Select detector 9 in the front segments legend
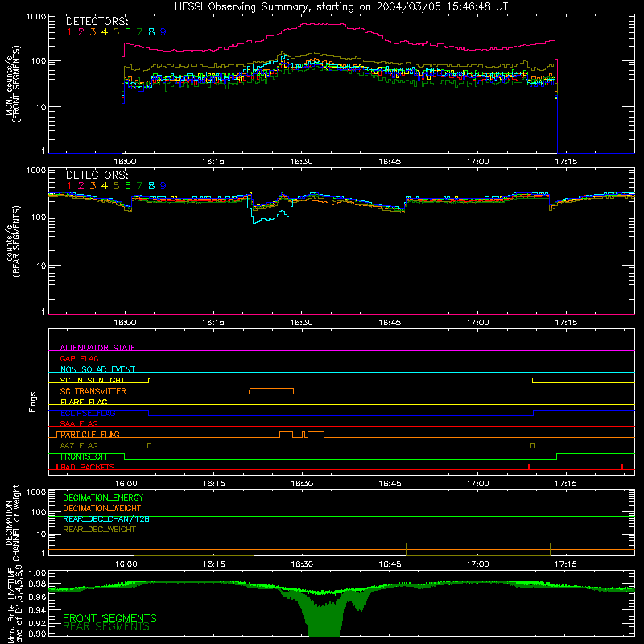The width and height of the screenshot is (644, 644). 163,32
